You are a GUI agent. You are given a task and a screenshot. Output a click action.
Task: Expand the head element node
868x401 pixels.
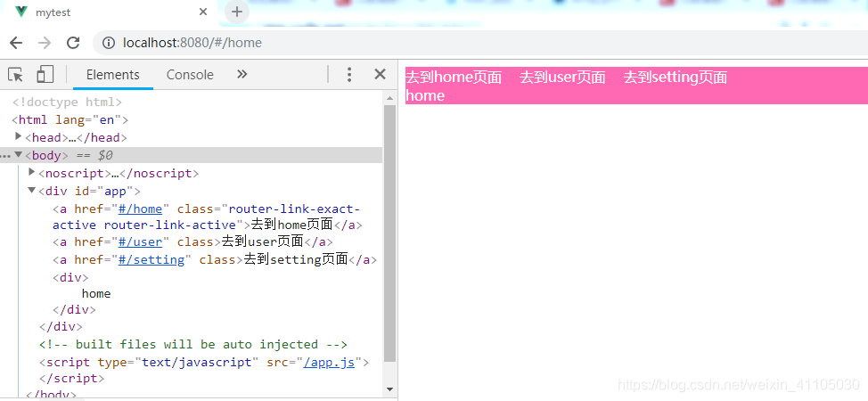(18, 136)
